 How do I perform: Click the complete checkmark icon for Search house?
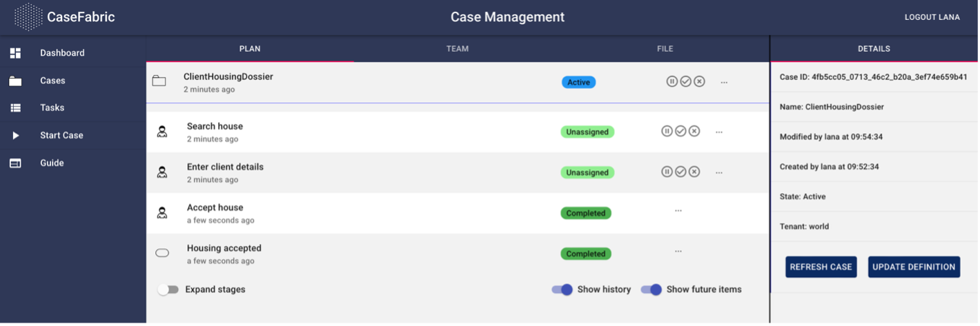(x=680, y=131)
